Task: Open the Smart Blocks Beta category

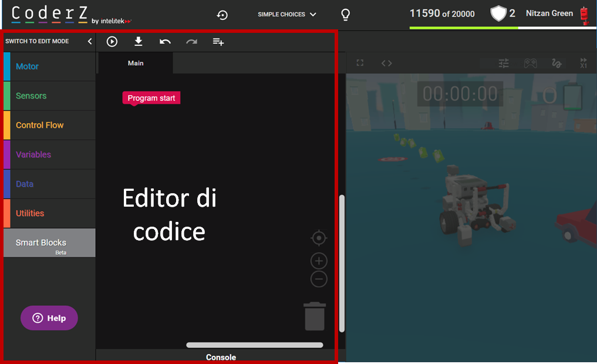Action: coord(49,243)
